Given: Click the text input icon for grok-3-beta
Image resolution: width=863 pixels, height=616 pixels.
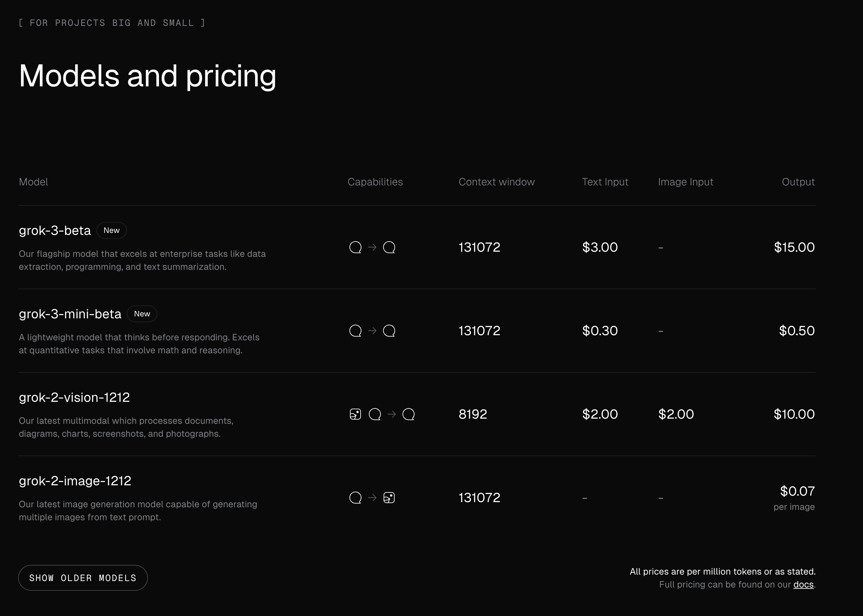Looking at the screenshot, I should coord(355,247).
